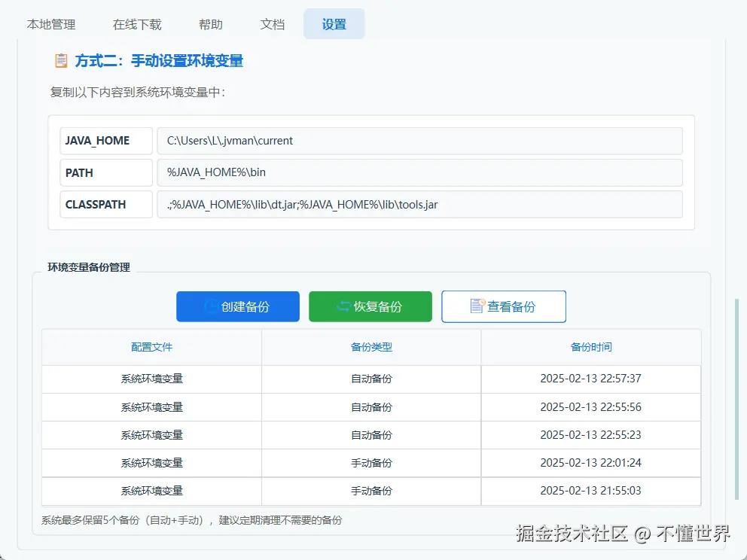This screenshot has height=560, width=747.
Task: Click the 备份类型 column header
Action: pyautogui.click(x=371, y=347)
